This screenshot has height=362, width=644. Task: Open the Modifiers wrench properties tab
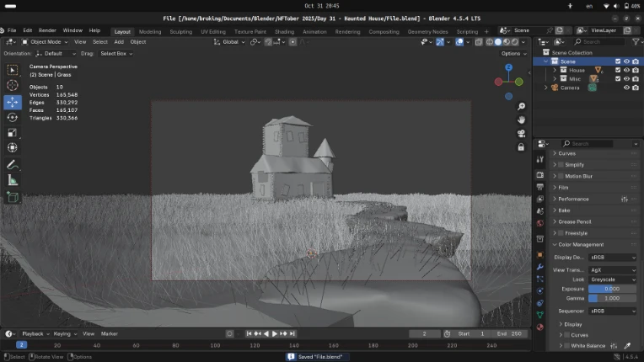(540, 267)
